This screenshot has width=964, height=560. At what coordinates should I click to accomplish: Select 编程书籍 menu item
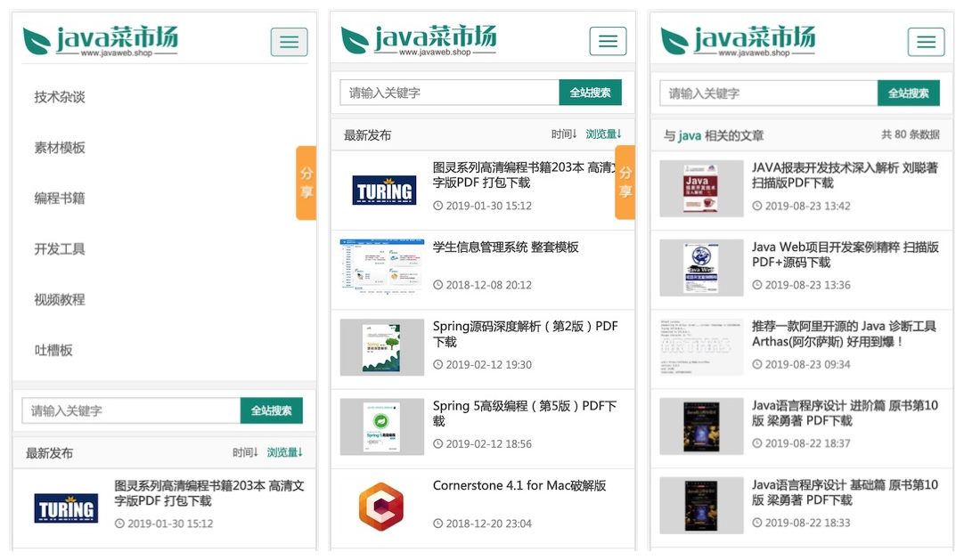pyautogui.click(x=60, y=199)
